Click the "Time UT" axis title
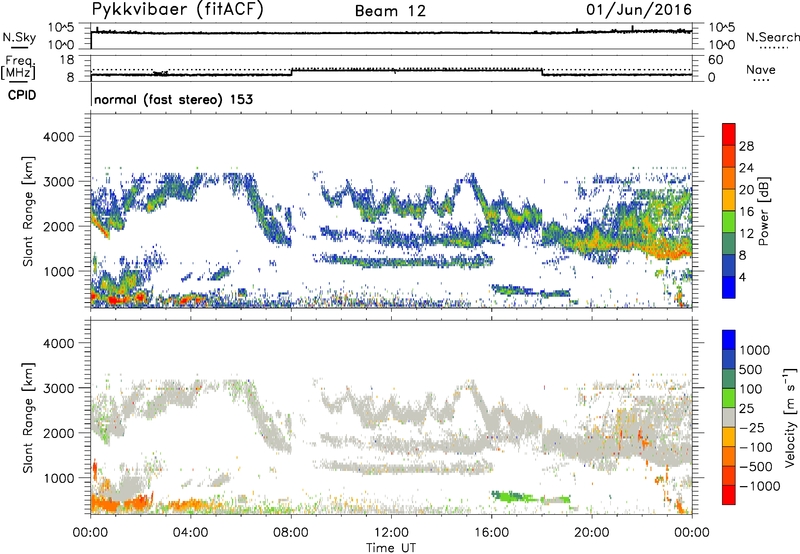The height and width of the screenshot is (554, 800). click(391, 548)
